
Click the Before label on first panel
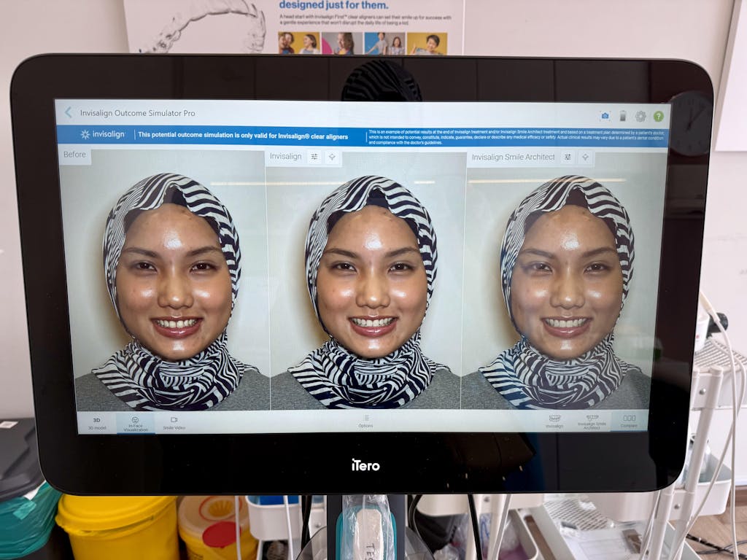click(x=74, y=155)
